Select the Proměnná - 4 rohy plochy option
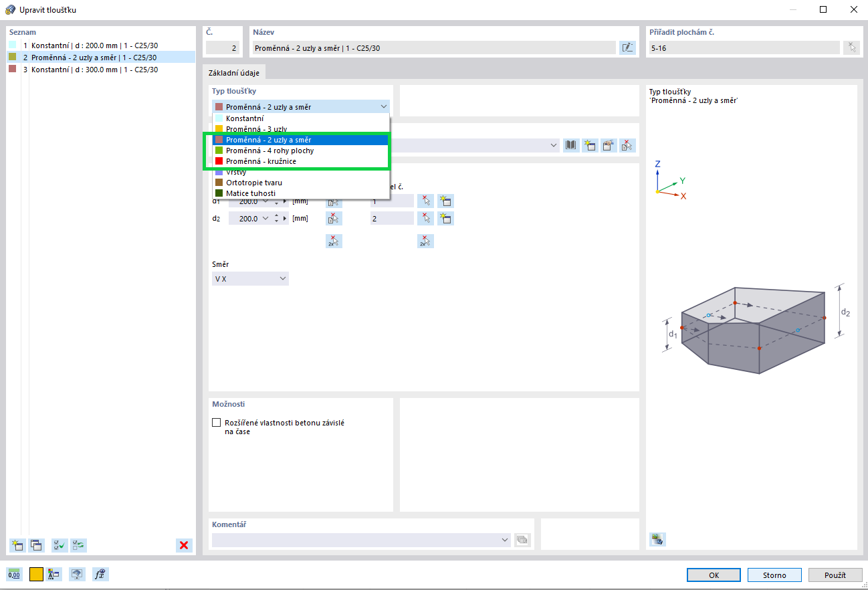Viewport: 868px width, 590px height. pos(300,151)
